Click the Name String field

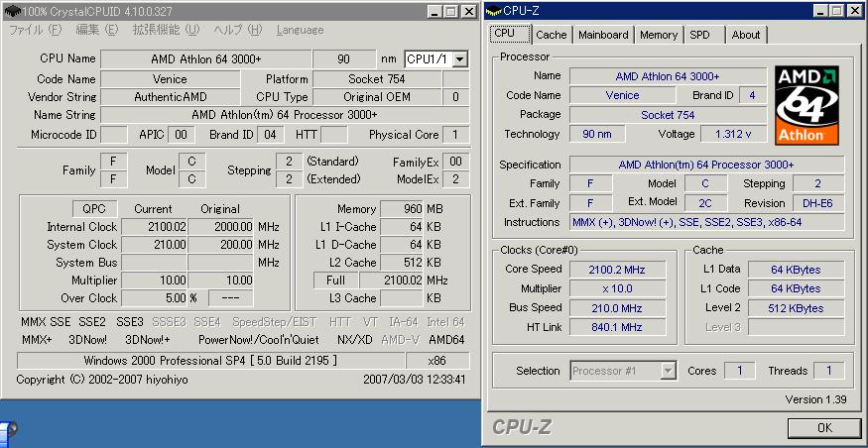pos(285,115)
